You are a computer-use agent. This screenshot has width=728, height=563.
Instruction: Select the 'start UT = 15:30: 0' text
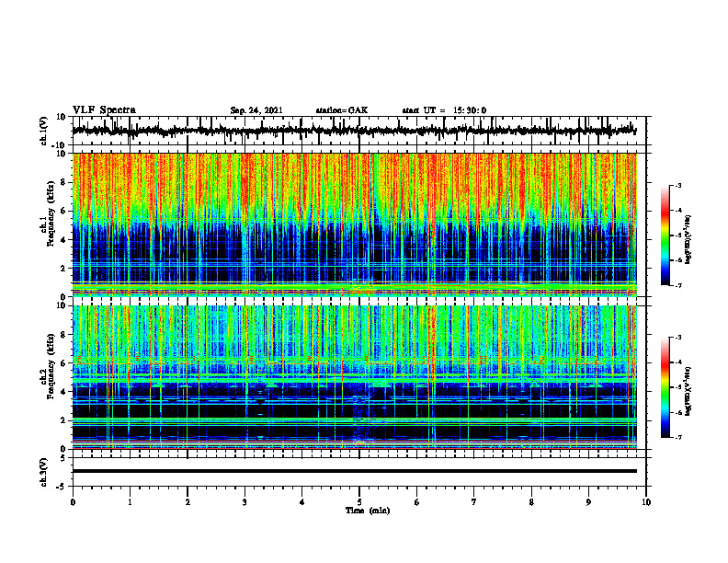444,110
